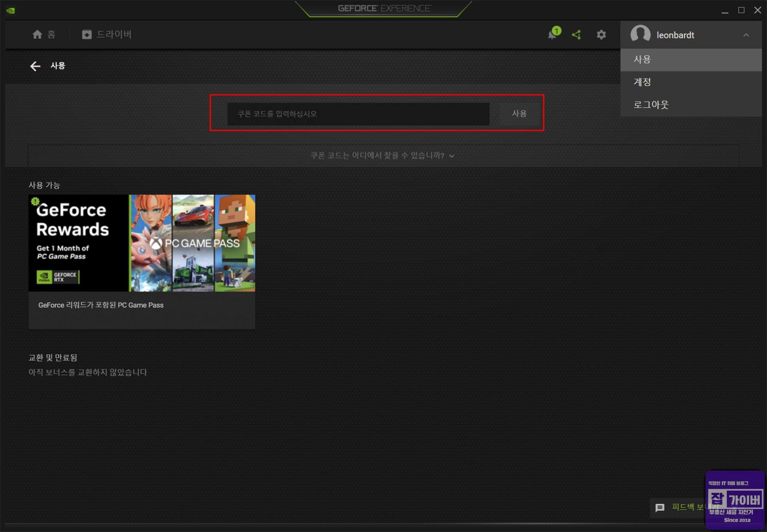This screenshot has width=767, height=532.
Task: Click the green alert badge on reward card
Action: tap(35, 201)
